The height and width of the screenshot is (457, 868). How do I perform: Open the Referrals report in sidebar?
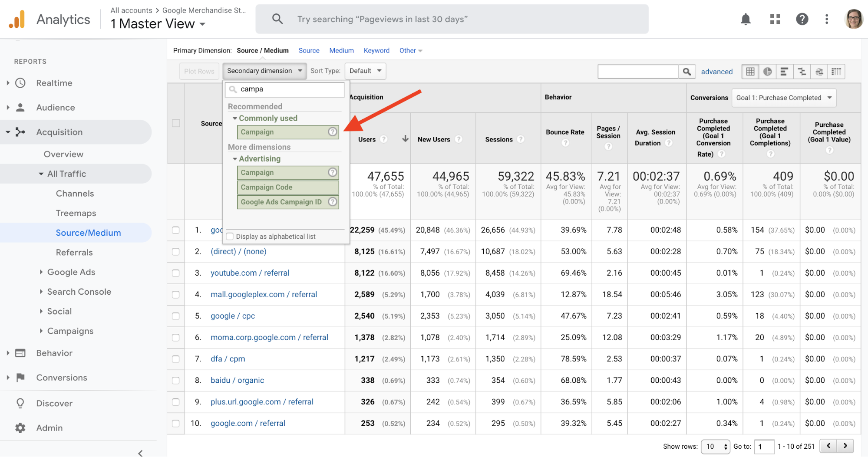coord(74,253)
